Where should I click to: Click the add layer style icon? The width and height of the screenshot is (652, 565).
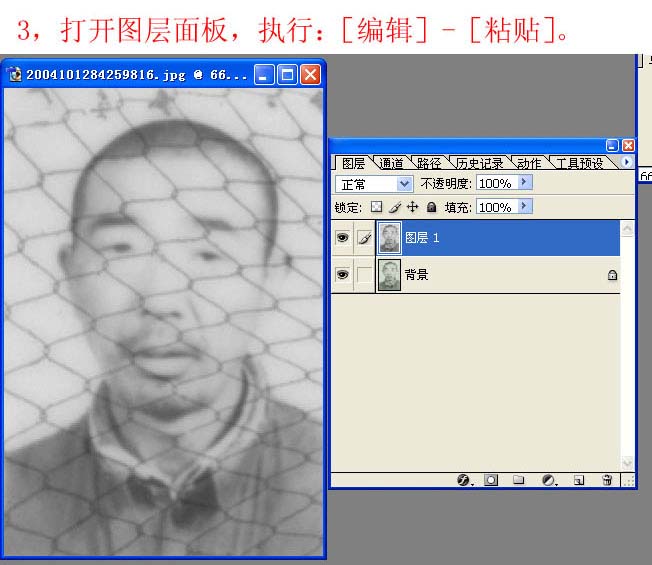(x=464, y=480)
